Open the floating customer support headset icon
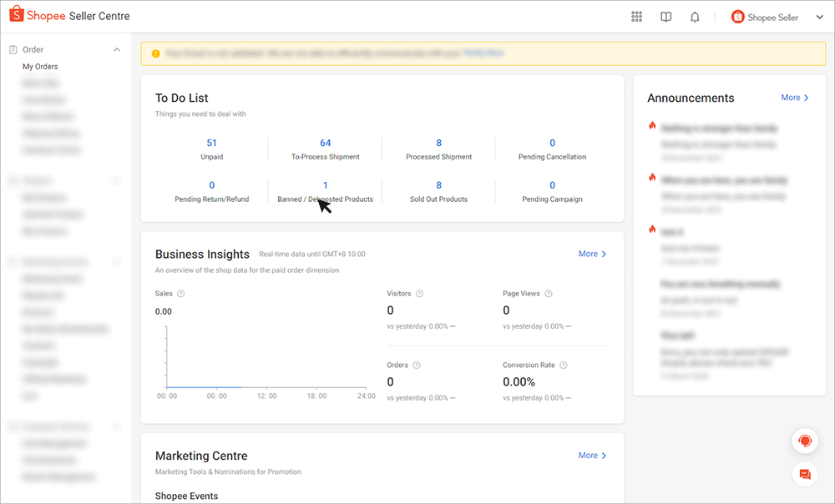The width and height of the screenshot is (835, 504). point(804,441)
